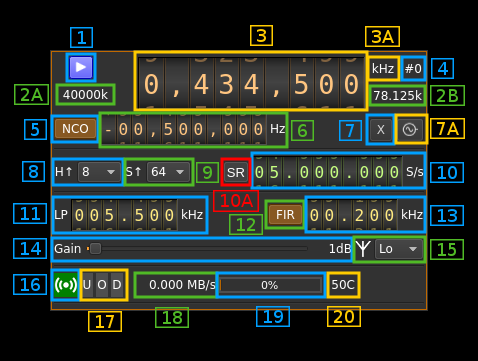Toggle the SR sample rate mode button

pos(236,172)
